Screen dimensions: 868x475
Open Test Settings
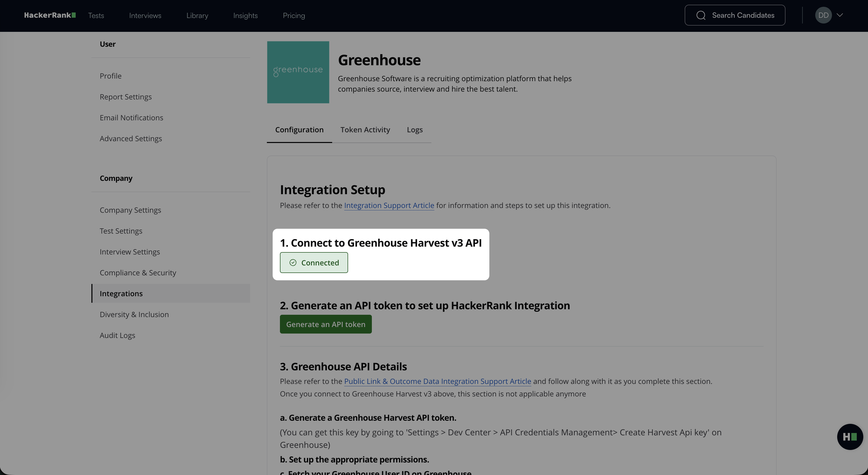121,231
